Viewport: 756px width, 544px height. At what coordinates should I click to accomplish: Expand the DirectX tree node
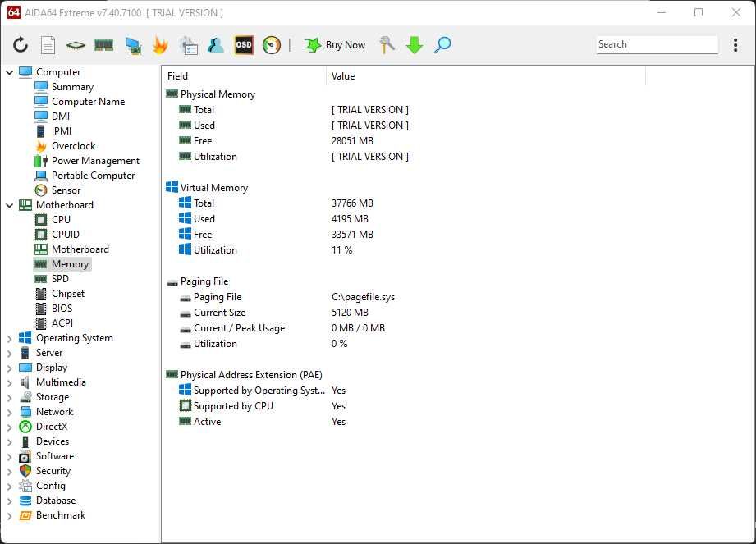[9, 427]
